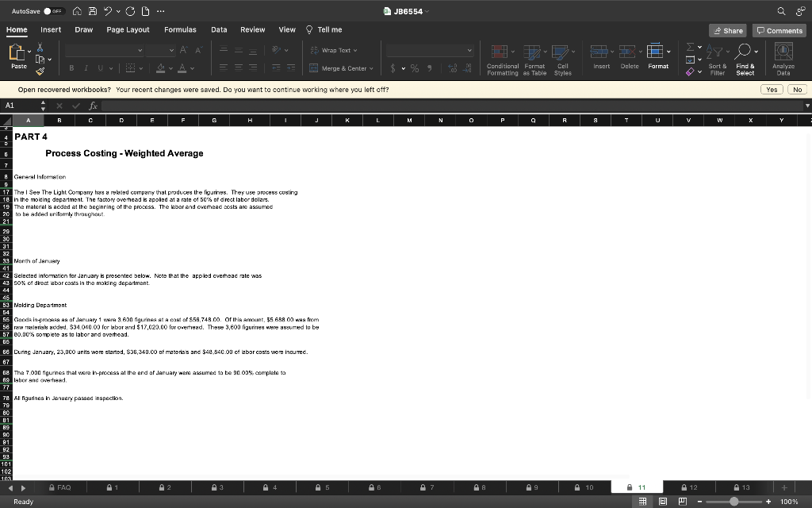Click the new document icon in title bar
The image size is (812, 508).
click(x=146, y=11)
